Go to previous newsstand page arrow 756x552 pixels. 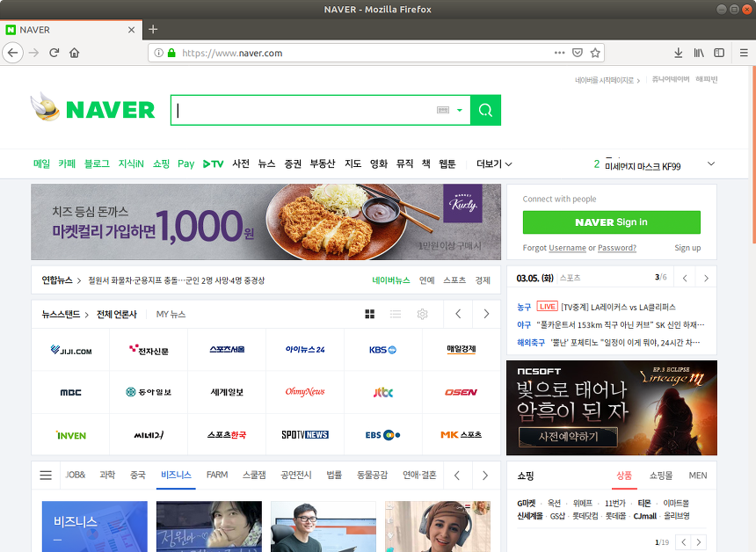click(x=458, y=315)
